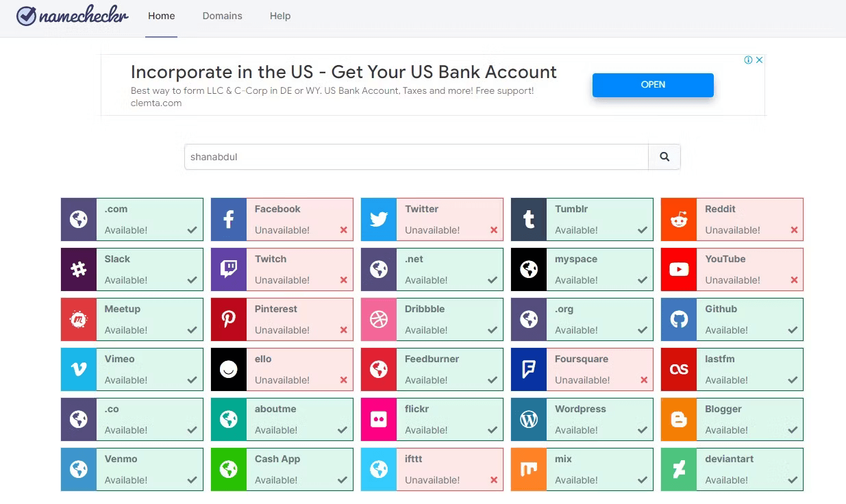Image resolution: width=846 pixels, height=504 pixels.
Task: Click the .org globe icon
Action: pos(529,320)
